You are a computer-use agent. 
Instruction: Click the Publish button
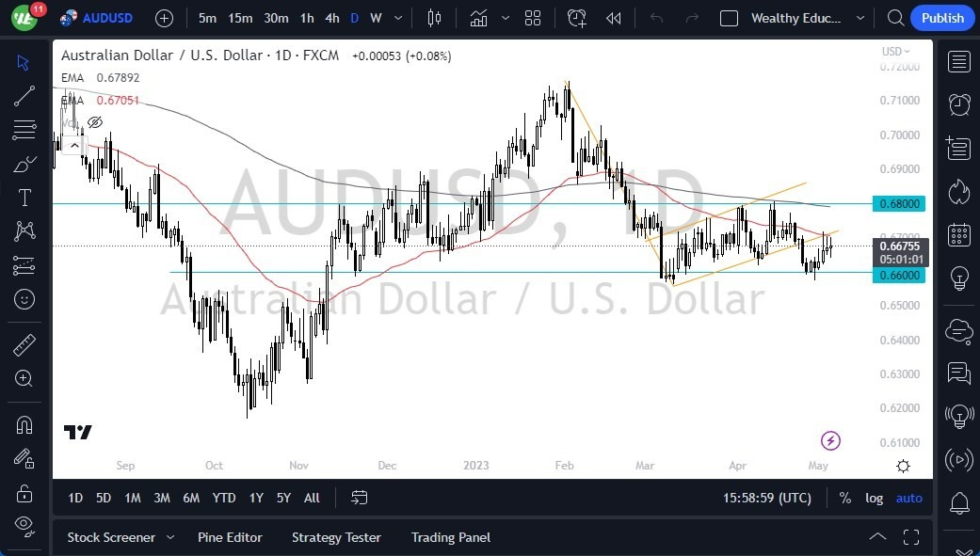942,17
